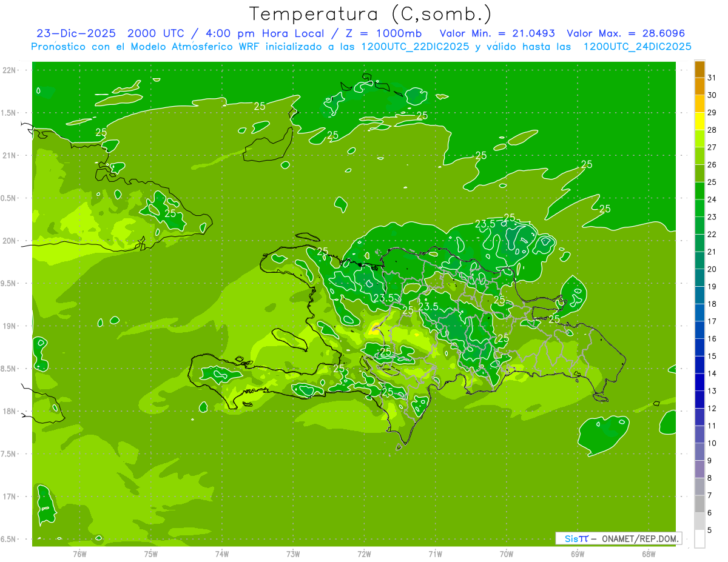This screenshot has height=562, width=728.
Task: Click the '22N' latitude axis label
Action: click(x=10, y=70)
